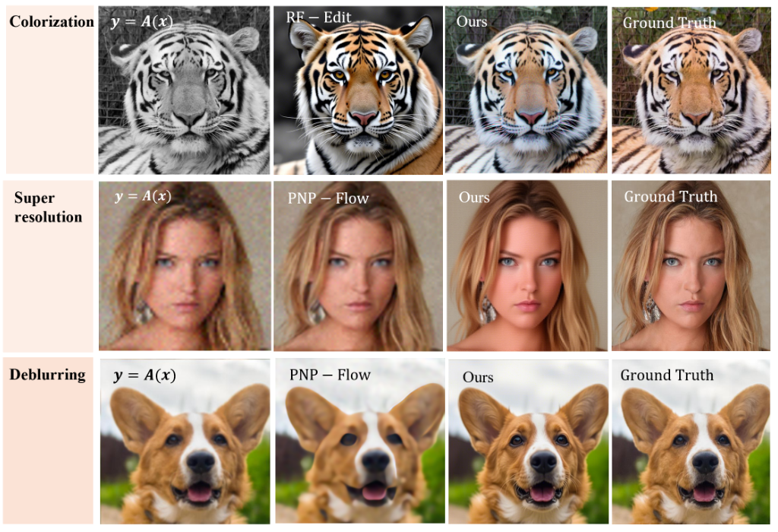The image size is (778, 532).
Task: Click the y = A(x) text on the tiger
Action: (141, 21)
